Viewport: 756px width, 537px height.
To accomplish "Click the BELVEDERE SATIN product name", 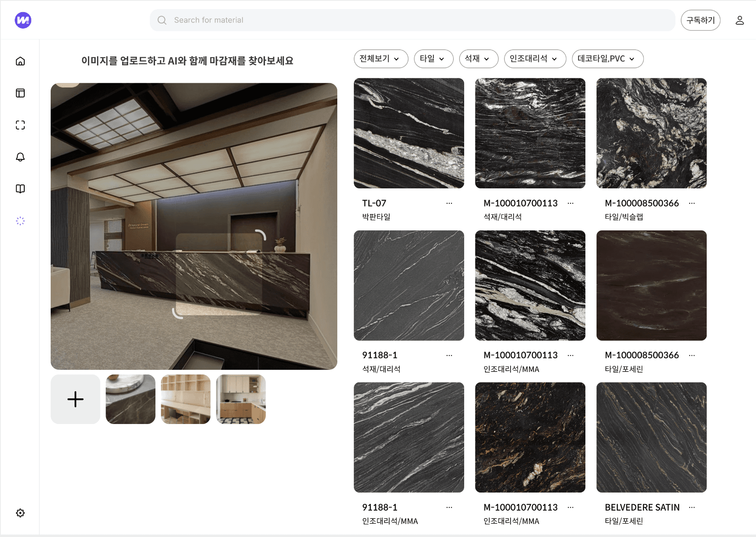I will [x=642, y=507].
